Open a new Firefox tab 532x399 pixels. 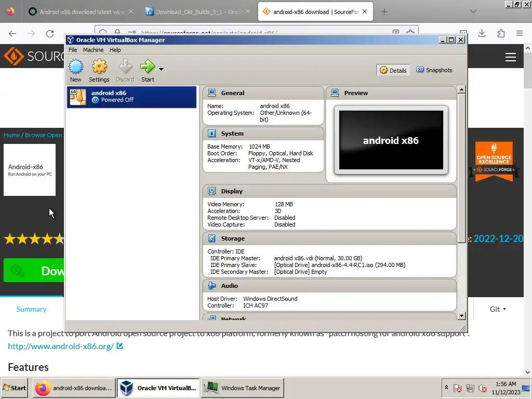[384, 12]
